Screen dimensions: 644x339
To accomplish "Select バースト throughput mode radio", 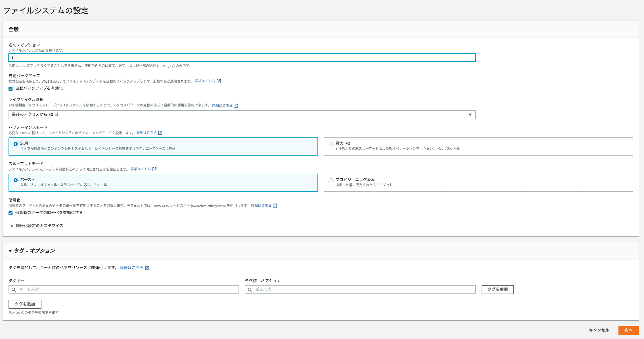I will 16,180.
